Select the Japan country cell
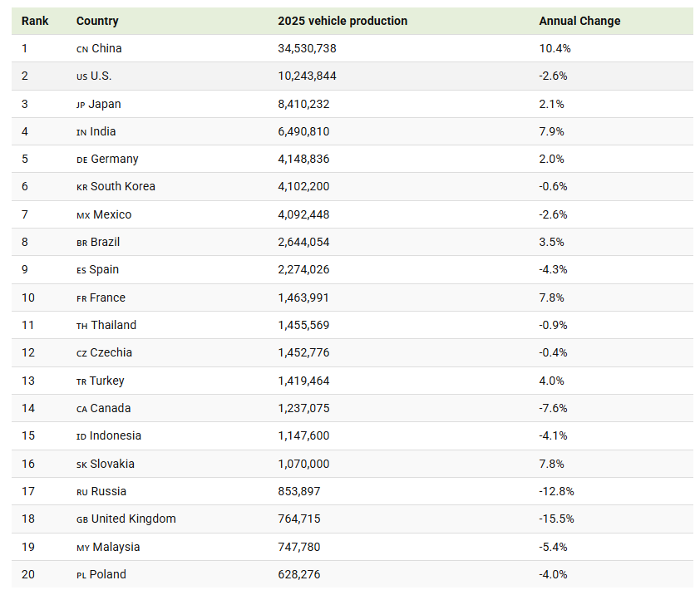The height and width of the screenshot is (595, 700). (x=99, y=104)
